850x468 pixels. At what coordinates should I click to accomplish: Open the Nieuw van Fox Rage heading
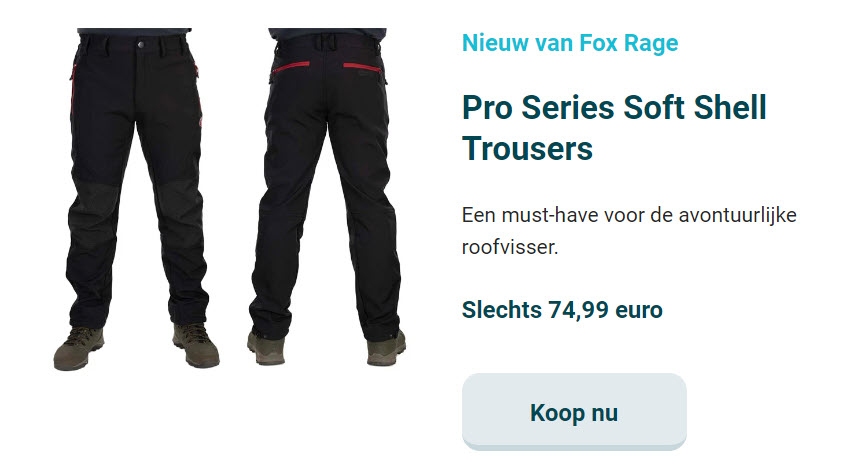(x=570, y=43)
